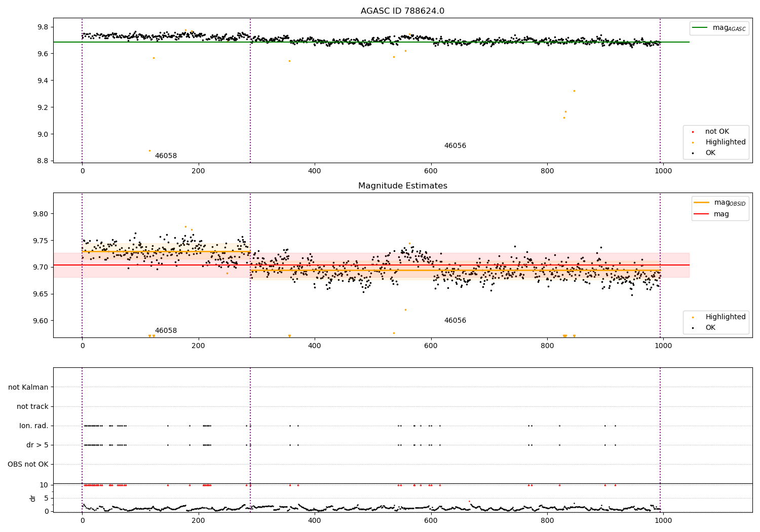This screenshot has width=760, height=532.
Task: Click the 'not Kalman' axis label
Action: click(28, 387)
